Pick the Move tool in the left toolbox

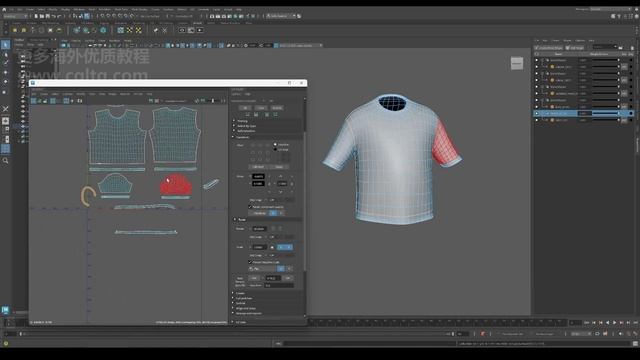[x=5, y=72]
